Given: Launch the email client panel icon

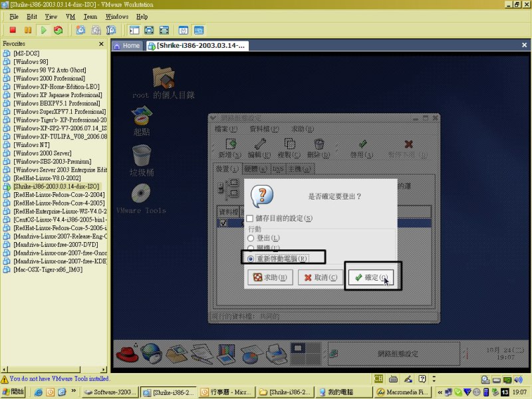Looking at the screenshot, I should pos(176,353).
